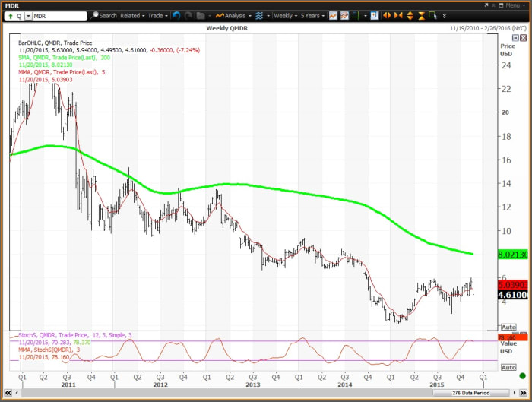
Task: Open the Related menu
Action: click(132, 15)
